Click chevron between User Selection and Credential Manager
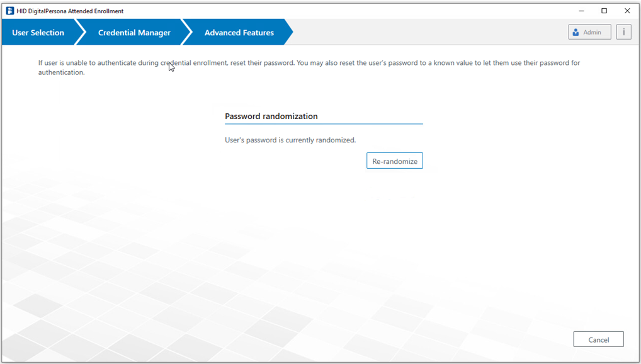641x364 pixels. tap(80, 32)
